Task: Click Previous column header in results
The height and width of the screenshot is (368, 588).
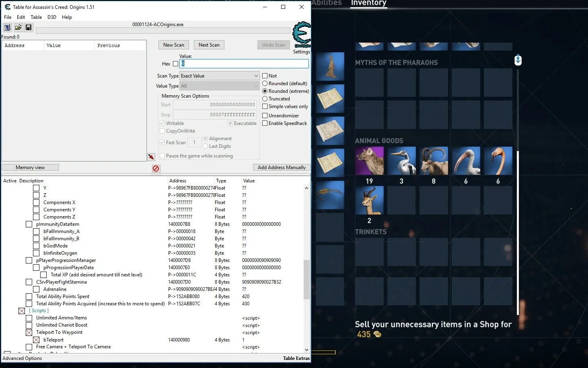Action: pyautogui.click(x=120, y=45)
